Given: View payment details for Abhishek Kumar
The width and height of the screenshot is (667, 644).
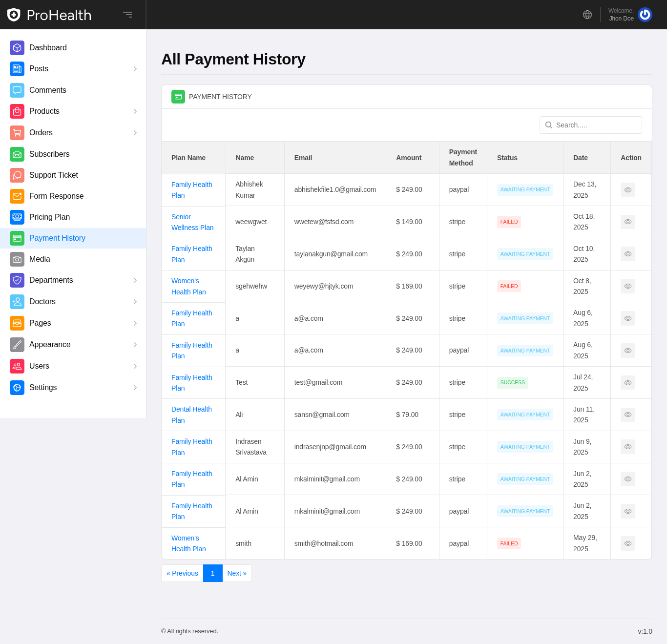Looking at the screenshot, I should coord(627,190).
